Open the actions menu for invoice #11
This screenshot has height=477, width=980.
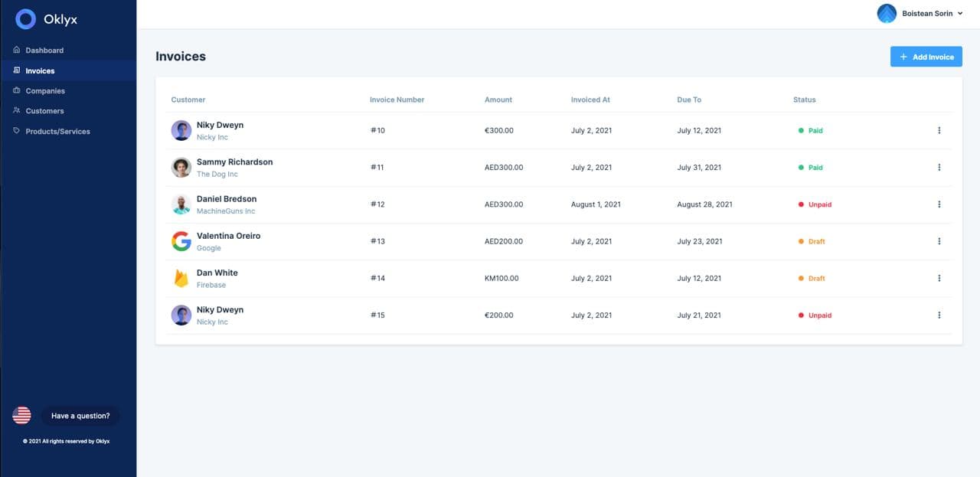[x=939, y=167]
